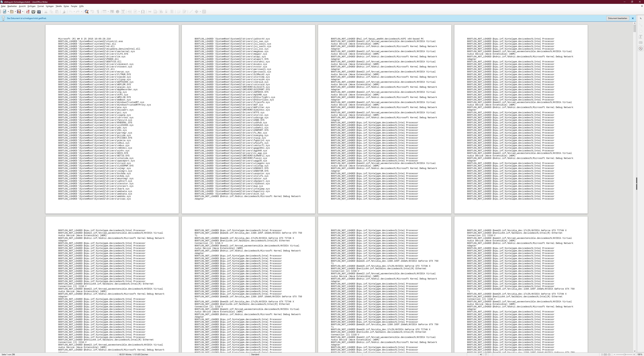Open the Table insert dropdown
This screenshot has height=356, width=644.
coord(108,12)
